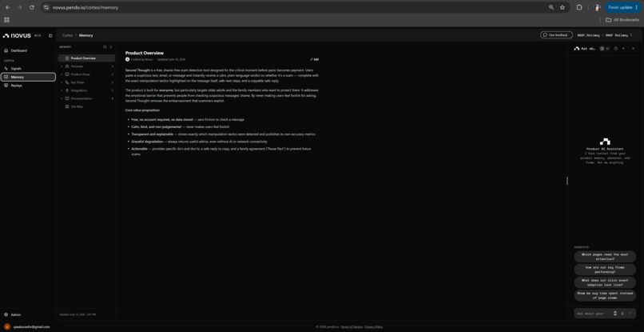The image size is (644, 332).
Task: Click the Novus logo in the sidebar
Action: [x=17, y=35]
